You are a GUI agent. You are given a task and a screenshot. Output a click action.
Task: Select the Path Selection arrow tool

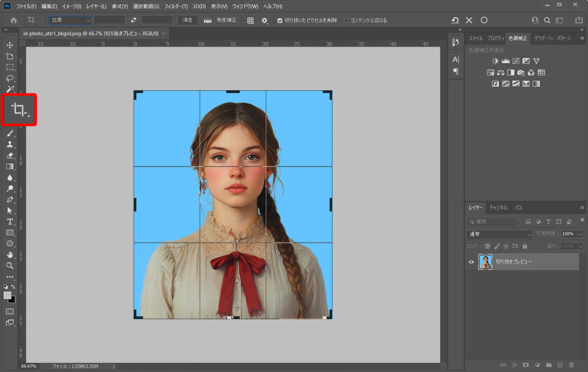(10, 211)
